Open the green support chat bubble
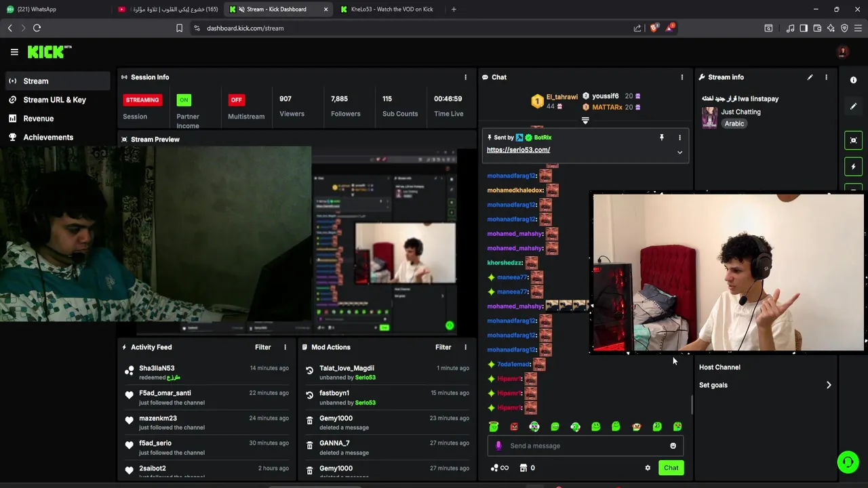 (848, 462)
